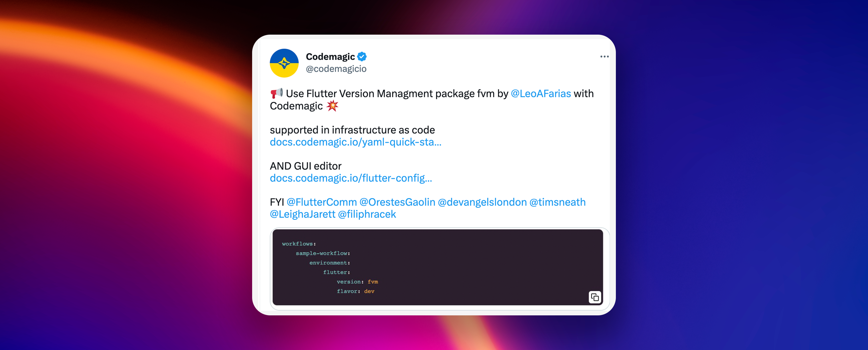
Task: Click the blue verified badge
Action: coord(362,57)
